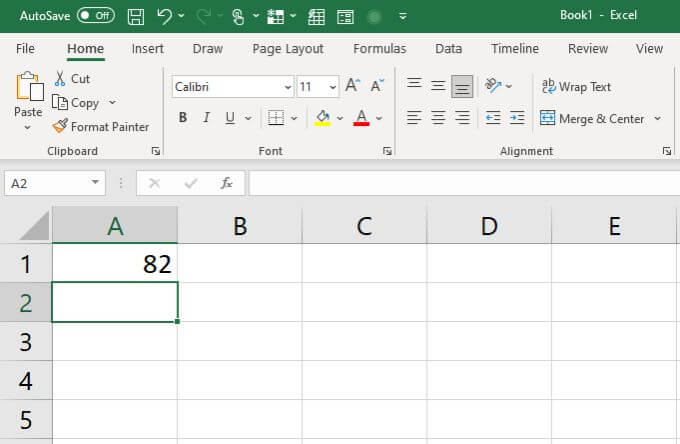Click the Copy icon
This screenshot has width=680, height=444.
click(60, 103)
